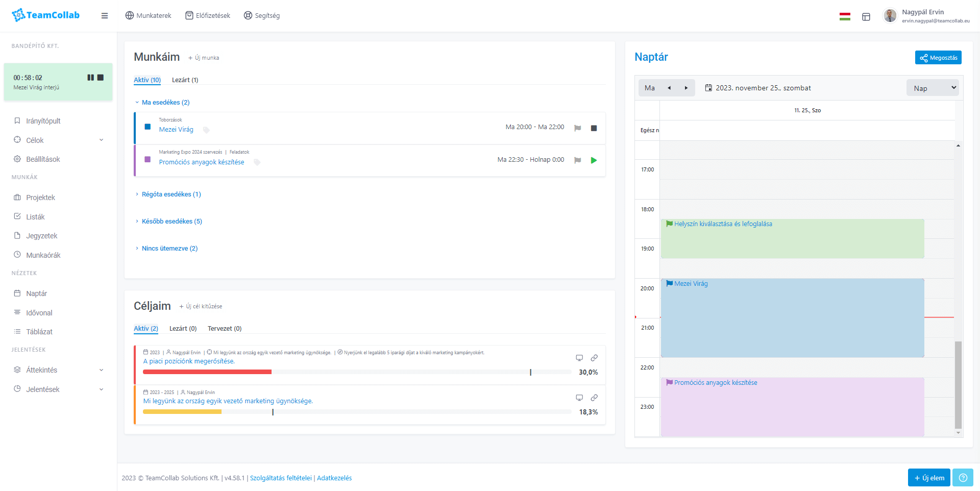
Task: Select the Tervezet (0) goals tab
Action: (x=225, y=329)
